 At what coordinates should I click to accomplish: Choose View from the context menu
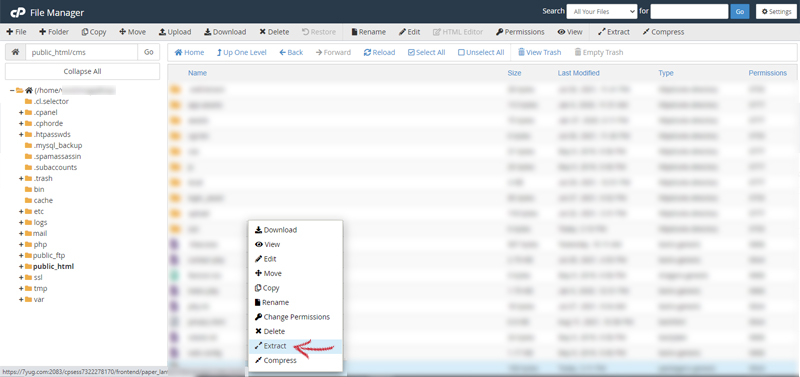[295, 244]
